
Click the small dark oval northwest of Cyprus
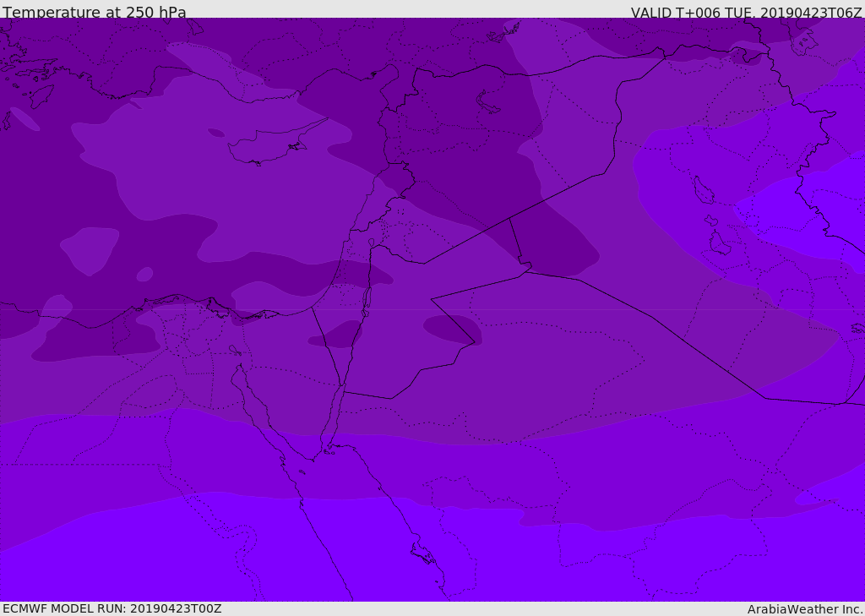tap(216, 133)
